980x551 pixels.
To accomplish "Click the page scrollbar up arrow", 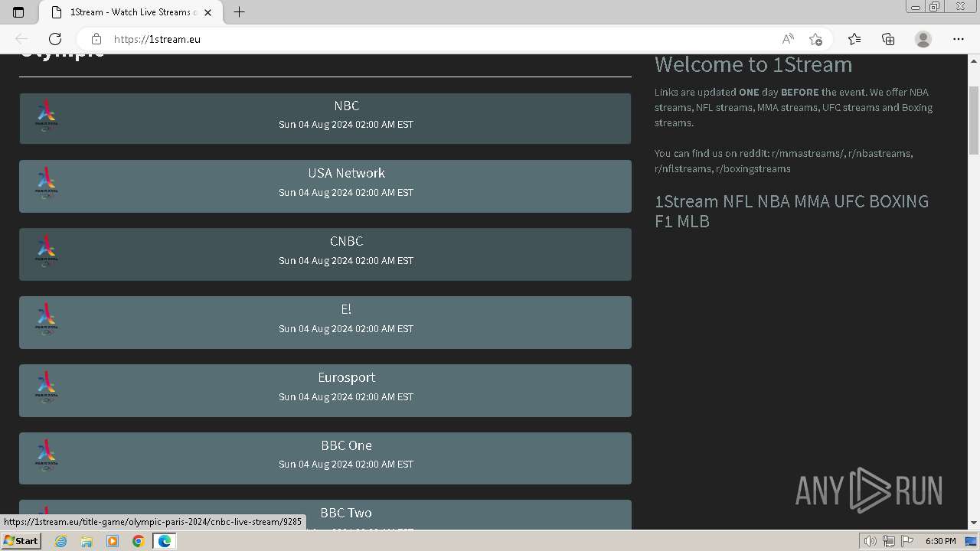I will coord(974,60).
